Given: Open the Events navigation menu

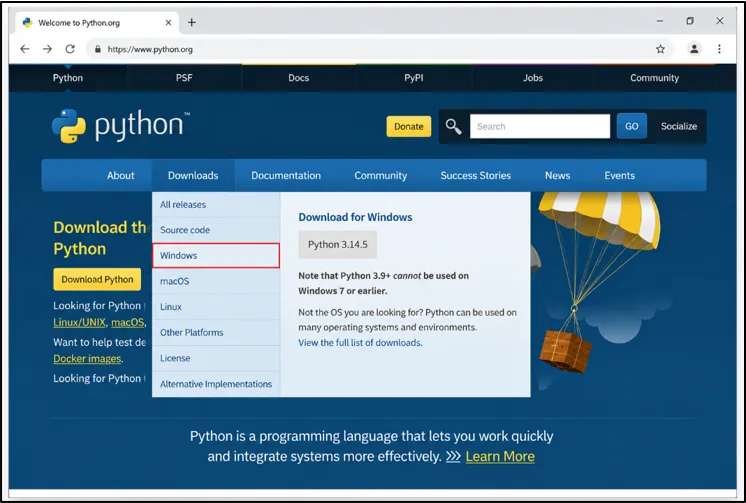Looking at the screenshot, I should tap(619, 175).
